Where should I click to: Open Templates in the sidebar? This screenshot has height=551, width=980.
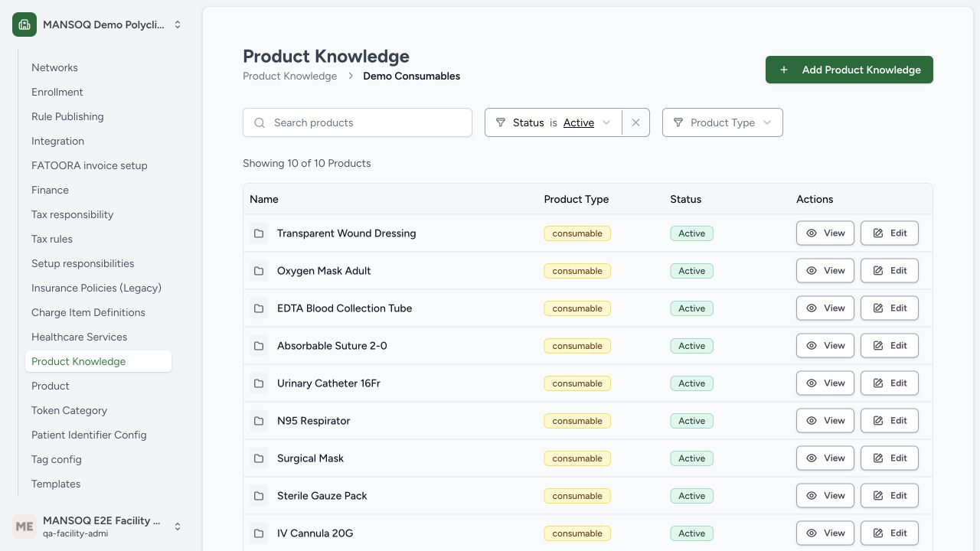click(98, 484)
